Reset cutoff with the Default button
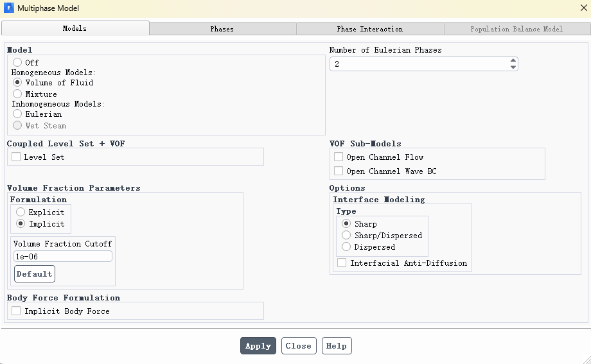The image size is (591, 364). coord(34,274)
